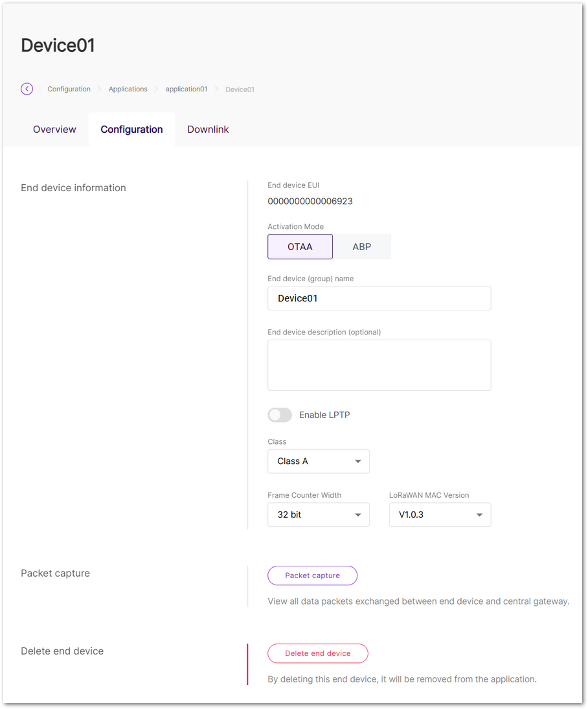The width and height of the screenshot is (588, 709).
Task: Select the Configuration tab
Action: pyautogui.click(x=131, y=130)
